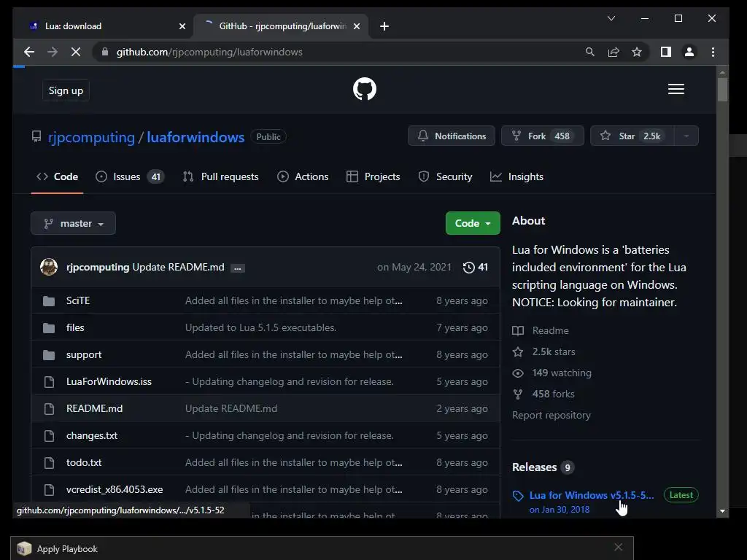Stop page loading with X button

tap(76, 52)
